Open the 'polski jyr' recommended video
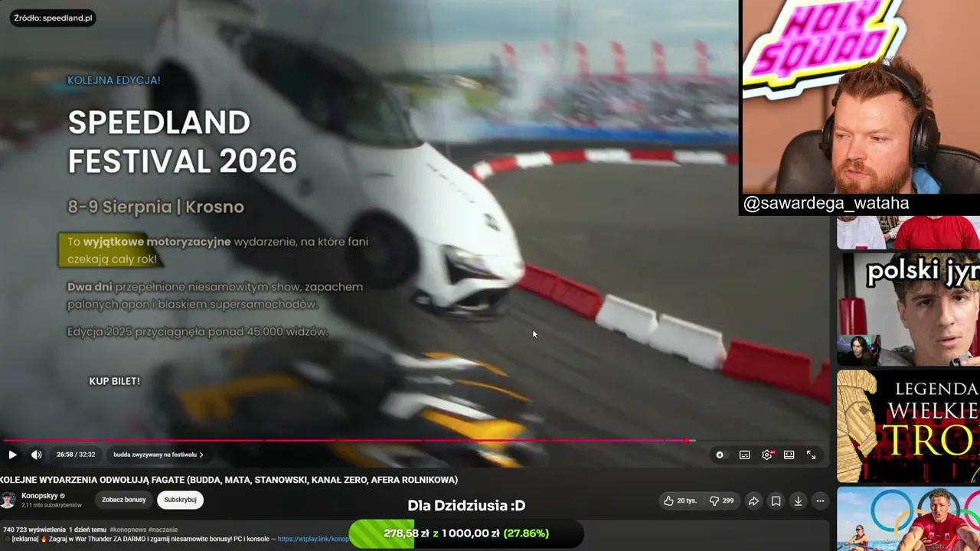The width and height of the screenshot is (980, 551). 908,309
